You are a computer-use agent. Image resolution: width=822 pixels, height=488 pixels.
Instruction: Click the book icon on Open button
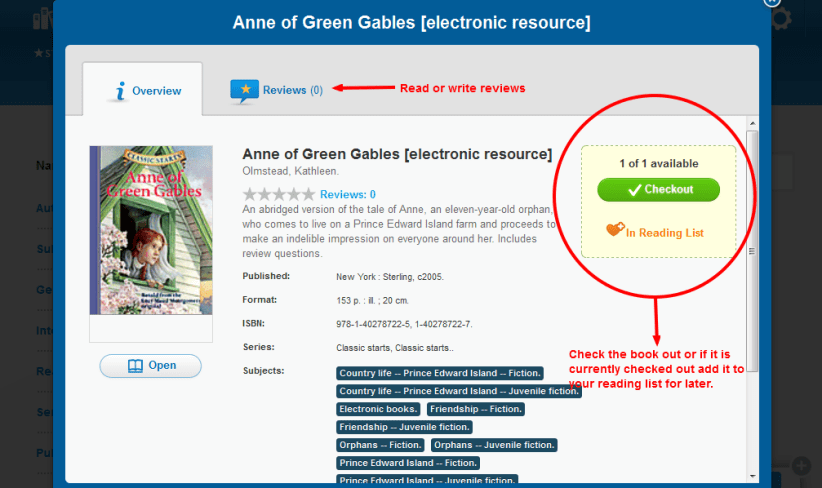[x=135, y=366]
